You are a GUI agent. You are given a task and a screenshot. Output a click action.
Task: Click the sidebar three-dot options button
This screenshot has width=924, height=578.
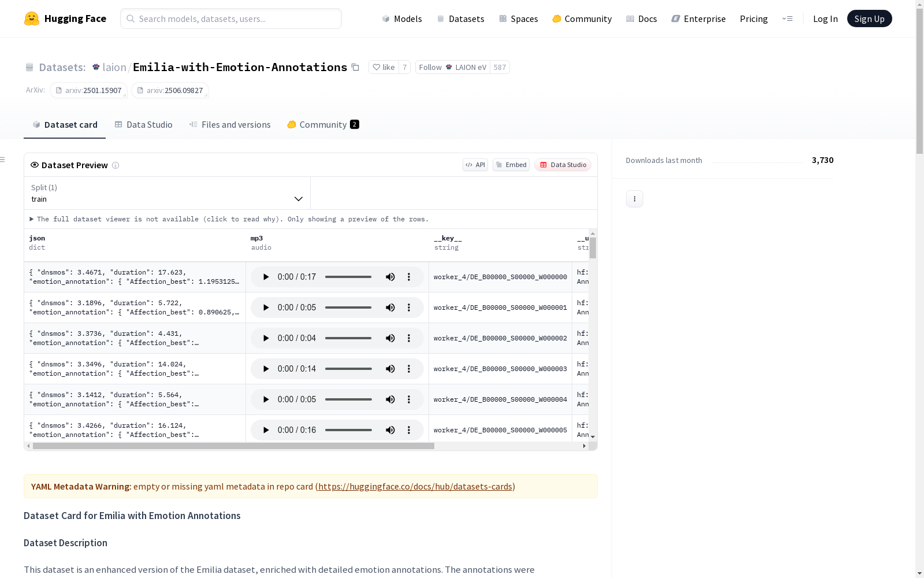click(635, 199)
